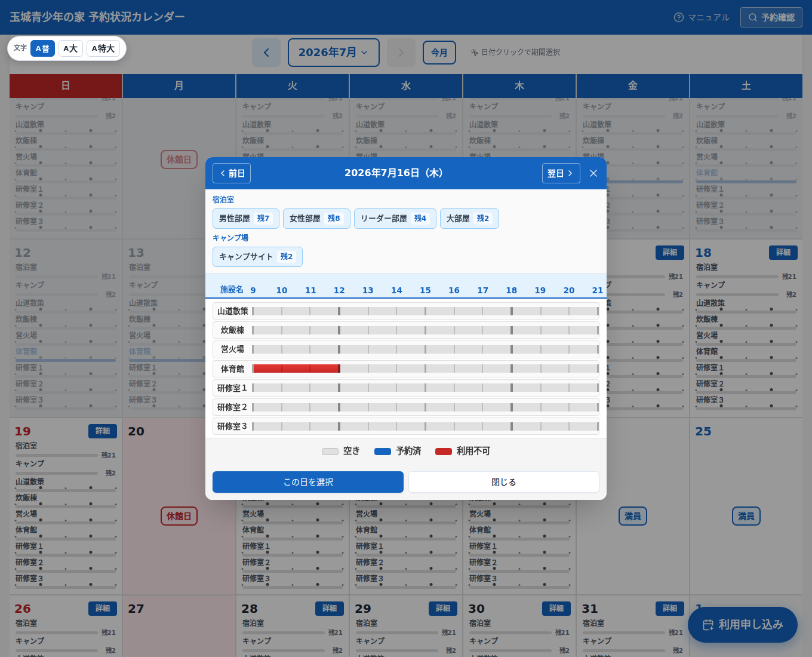Open 詳細 for day 19
Image resolution: width=812 pixels, height=657 pixels.
(x=103, y=431)
